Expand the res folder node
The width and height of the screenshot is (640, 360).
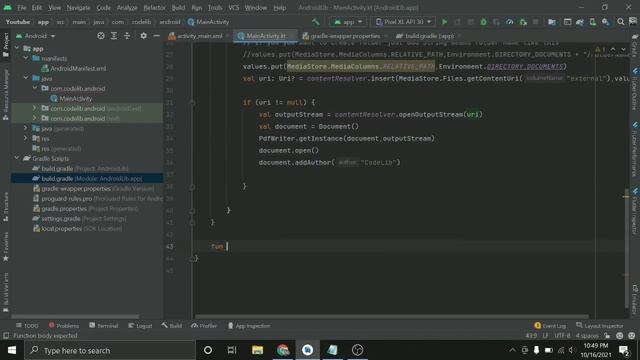[x=26, y=138]
